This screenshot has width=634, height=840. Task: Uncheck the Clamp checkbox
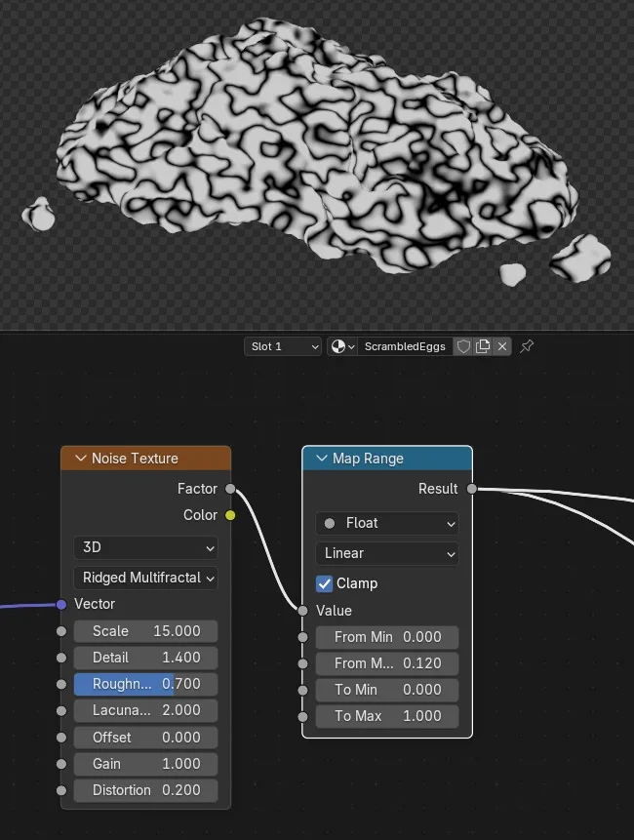point(325,583)
